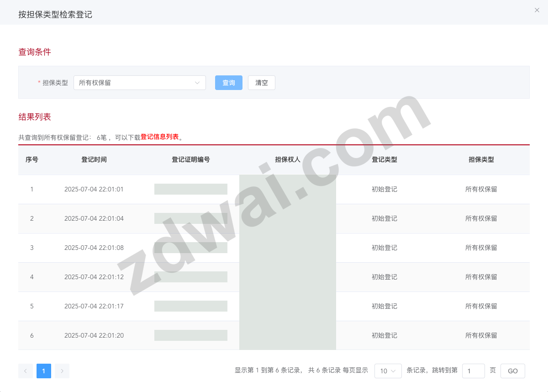Click the 清空 button
The image size is (548, 392).
(x=262, y=83)
